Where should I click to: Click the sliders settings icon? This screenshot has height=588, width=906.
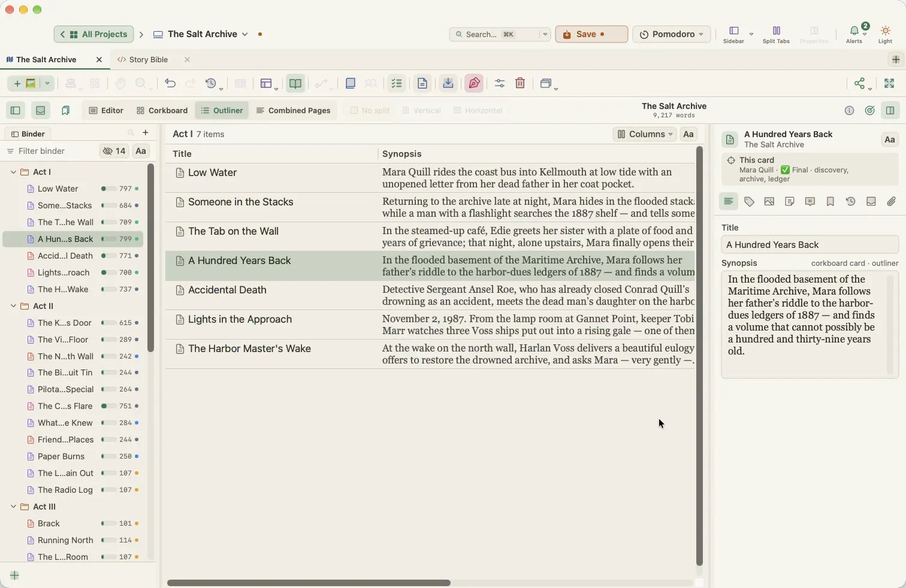500,84
